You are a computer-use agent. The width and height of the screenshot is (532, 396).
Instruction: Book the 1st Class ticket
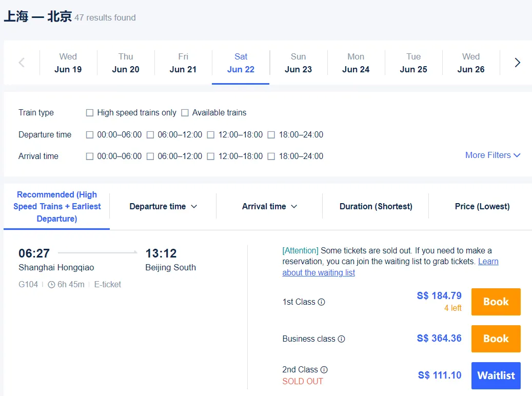495,302
